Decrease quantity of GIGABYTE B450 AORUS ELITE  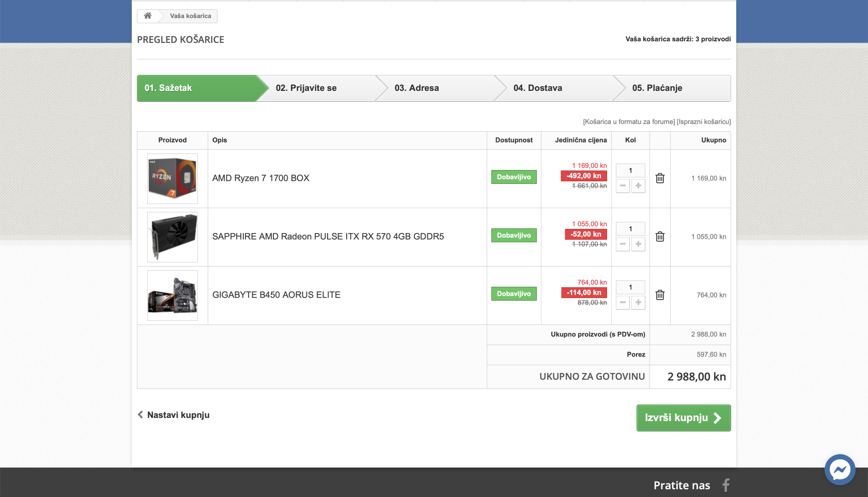(x=623, y=303)
